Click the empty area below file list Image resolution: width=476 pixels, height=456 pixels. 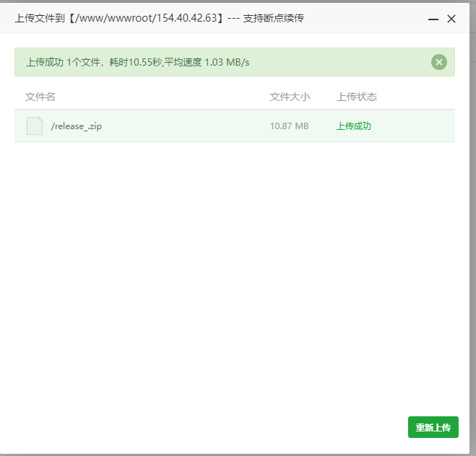[x=235, y=274]
